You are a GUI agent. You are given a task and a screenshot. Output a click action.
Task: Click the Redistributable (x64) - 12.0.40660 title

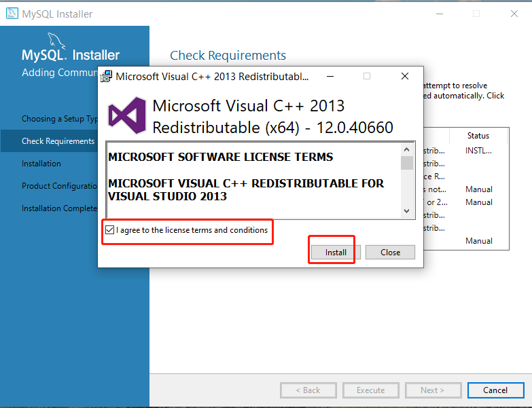click(272, 128)
